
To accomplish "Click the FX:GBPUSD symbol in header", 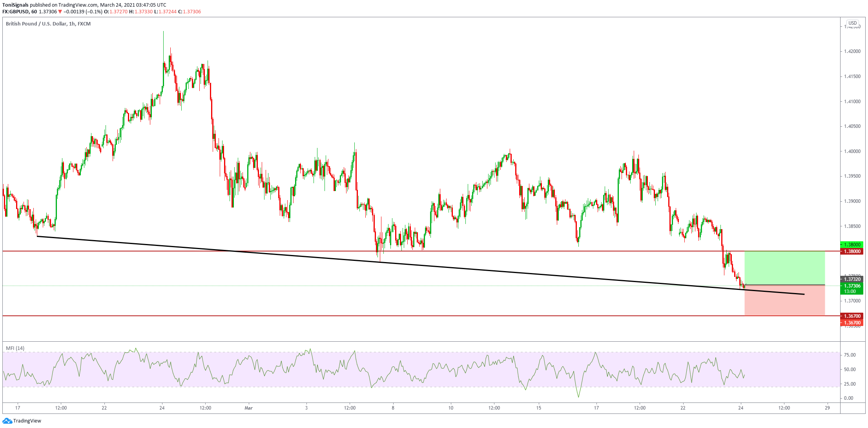I will (x=16, y=12).
